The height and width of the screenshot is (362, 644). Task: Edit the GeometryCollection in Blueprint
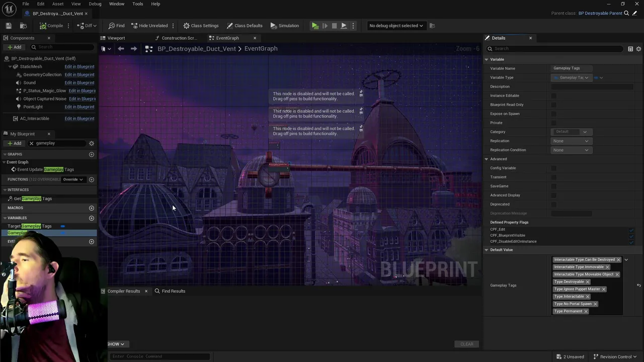tap(79, 74)
